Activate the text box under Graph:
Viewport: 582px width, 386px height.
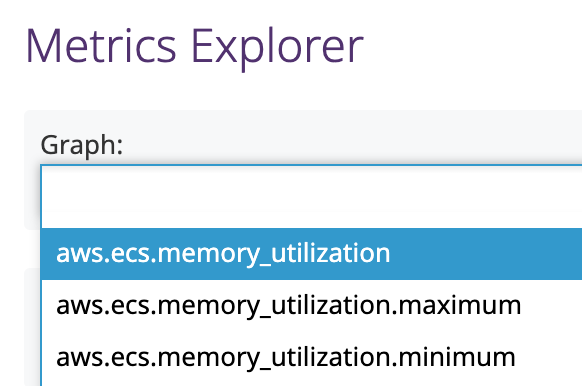312,197
